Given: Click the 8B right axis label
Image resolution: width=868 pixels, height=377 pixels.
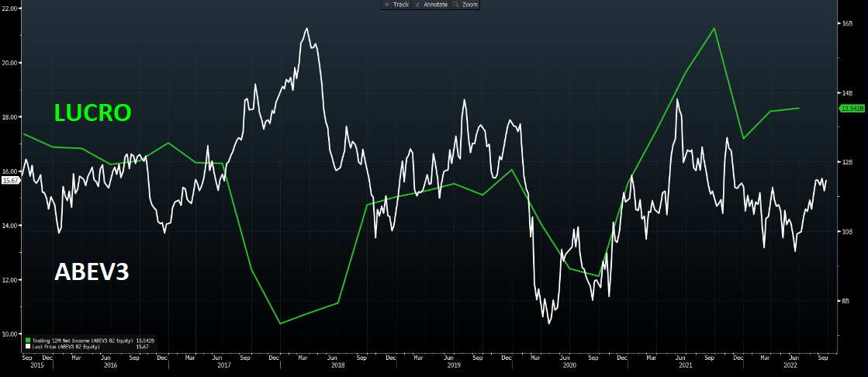Looking at the screenshot, I should tap(846, 301).
